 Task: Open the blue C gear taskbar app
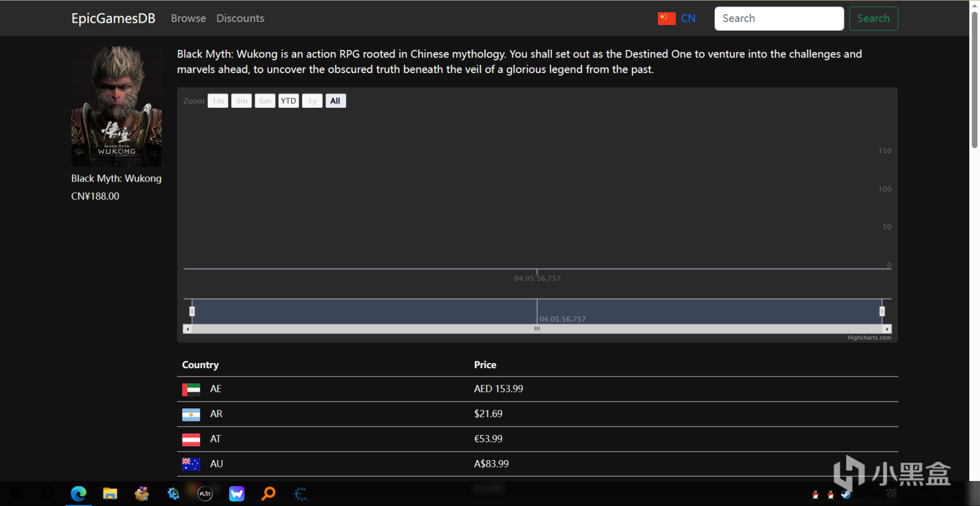300,494
